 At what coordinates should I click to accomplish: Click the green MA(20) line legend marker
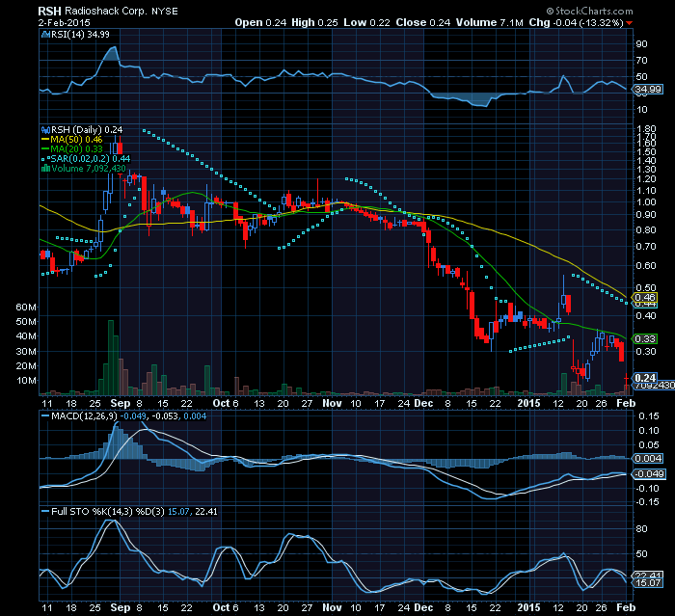[x=45, y=149]
